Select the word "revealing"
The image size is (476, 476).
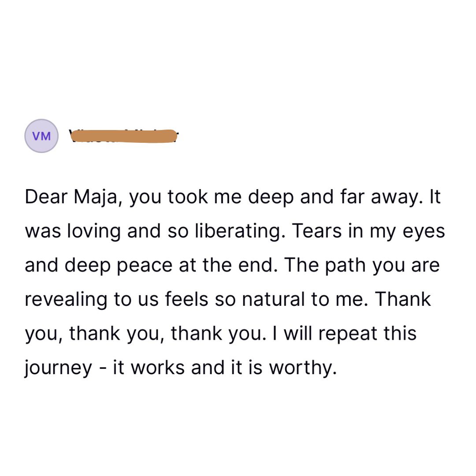65,300
